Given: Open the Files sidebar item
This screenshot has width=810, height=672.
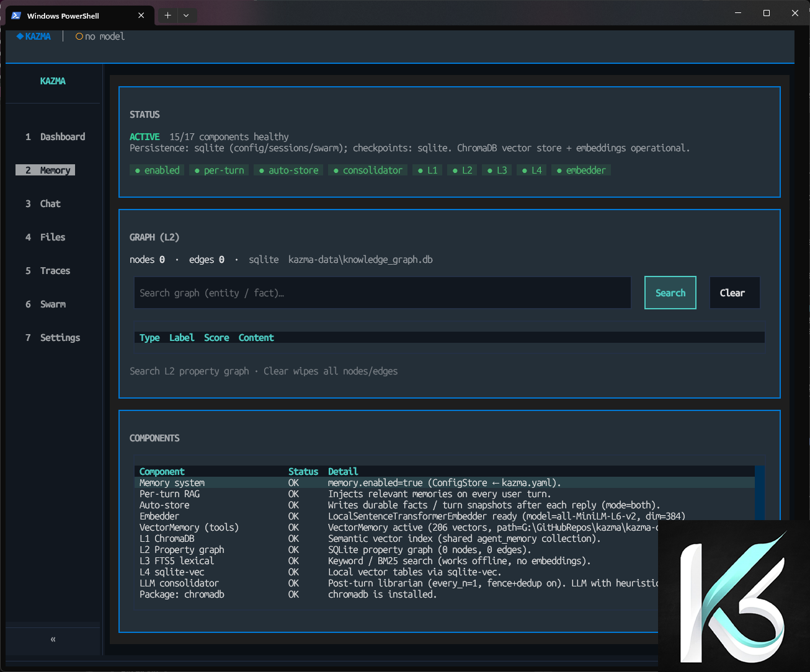Looking at the screenshot, I should click(x=45, y=237).
